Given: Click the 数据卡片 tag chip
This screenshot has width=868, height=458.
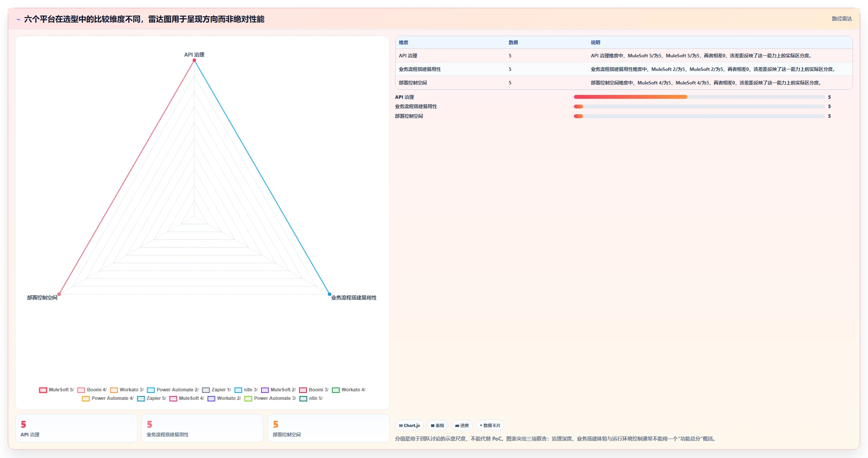Looking at the screenshot, I should 490,425.
